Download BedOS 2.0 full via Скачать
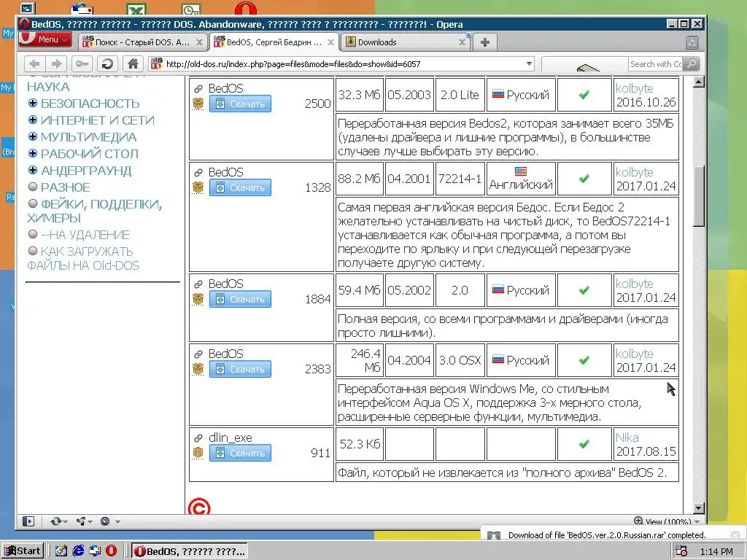The image size is (747, 560). 240,299
